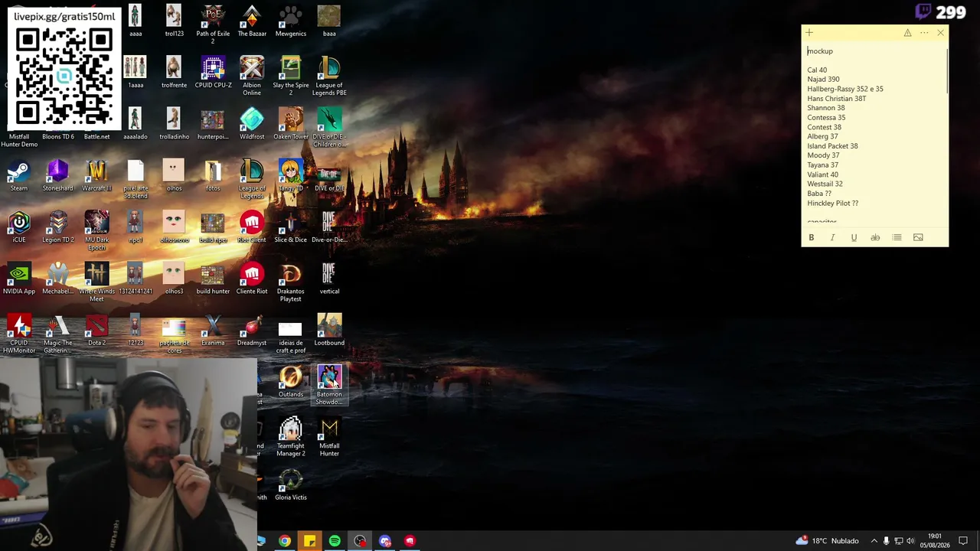Open the weather widget '18°C Nublado'

828,541
